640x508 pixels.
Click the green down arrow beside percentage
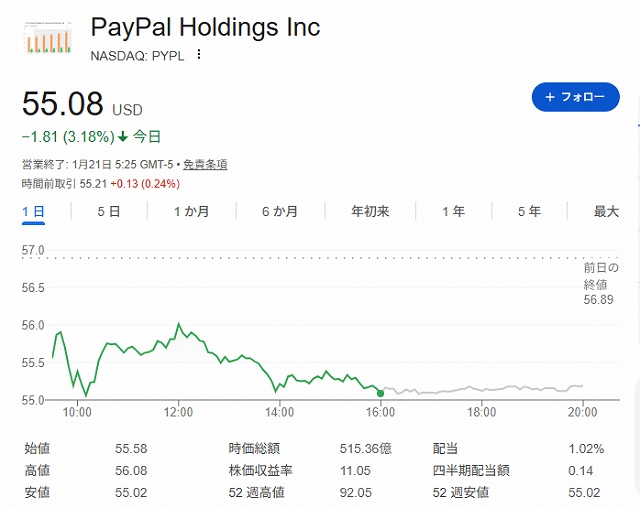click(122, 137)
